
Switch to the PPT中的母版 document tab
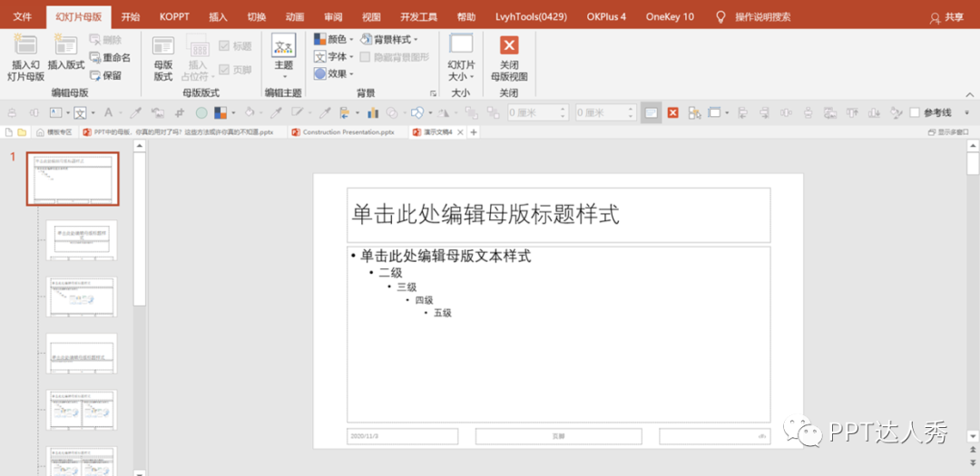[182, 132]
